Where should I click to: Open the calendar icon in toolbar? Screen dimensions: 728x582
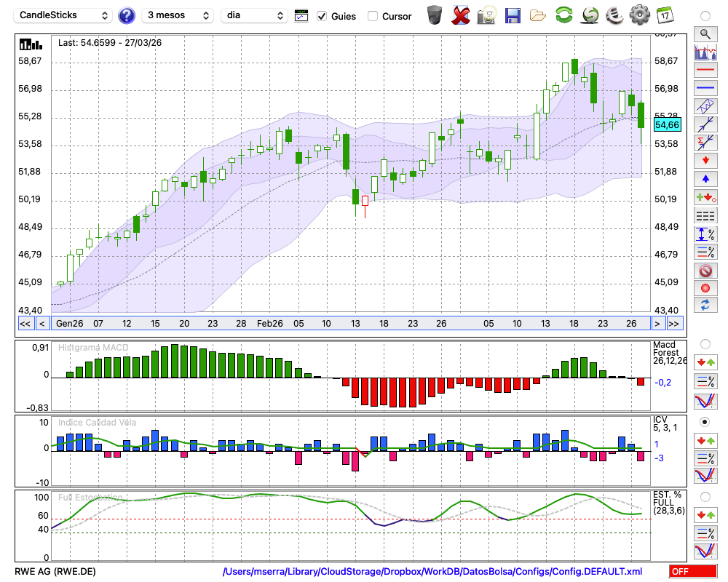coord(664,15)
